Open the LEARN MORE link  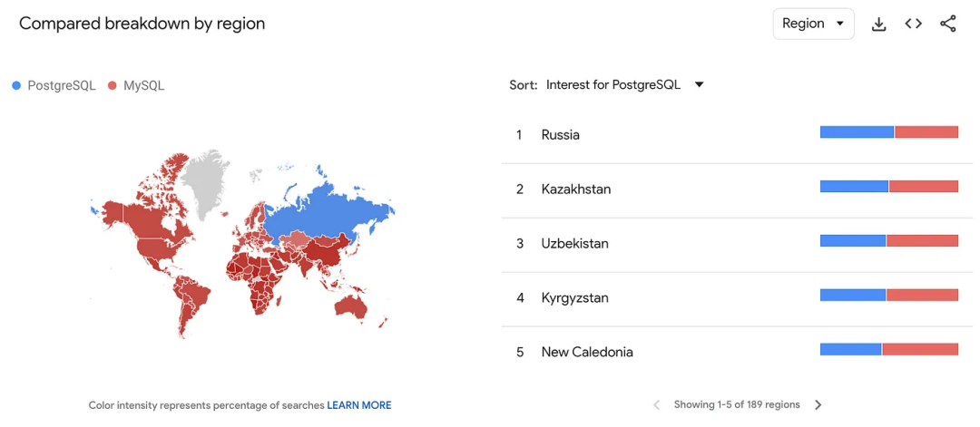[x=359, y=405]
